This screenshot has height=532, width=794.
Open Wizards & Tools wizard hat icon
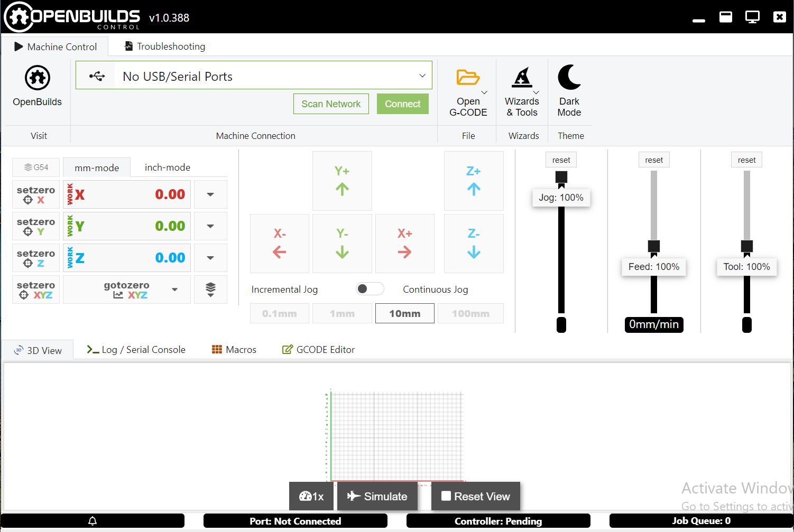pos(522,77)
